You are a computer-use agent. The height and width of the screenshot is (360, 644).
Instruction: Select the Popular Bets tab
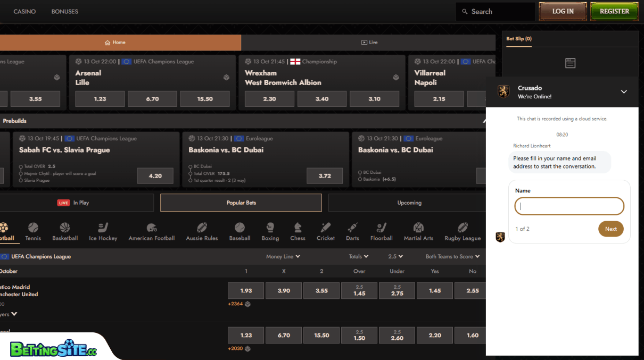pos(241,203)
